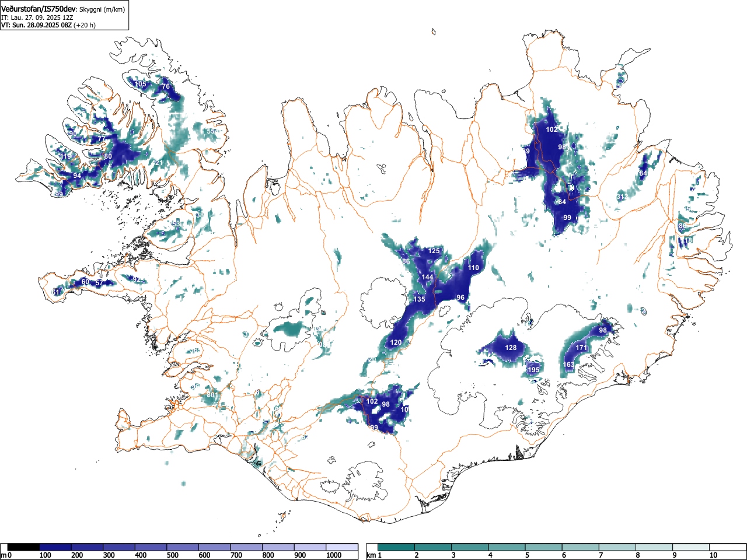Click the 5–6 km teal legend swatch
The width and height of the screenshot is (747, 560).
pyautogui.click(x=543, y=547)
